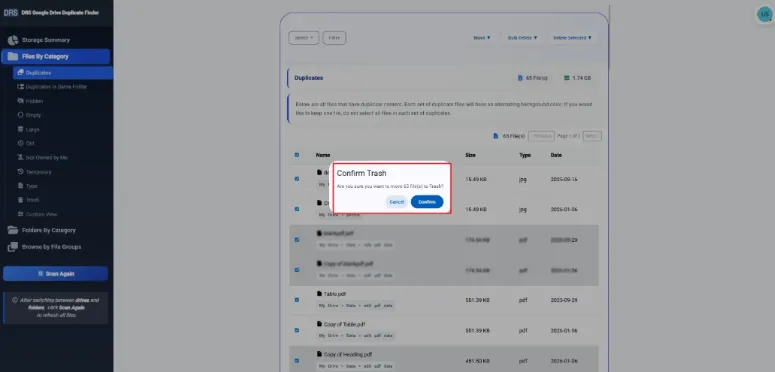Click the Confirm Trash dialog title

point(362,173)
